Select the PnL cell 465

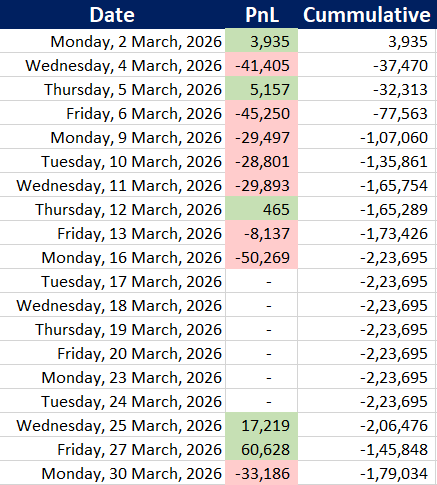coord(261,209)
